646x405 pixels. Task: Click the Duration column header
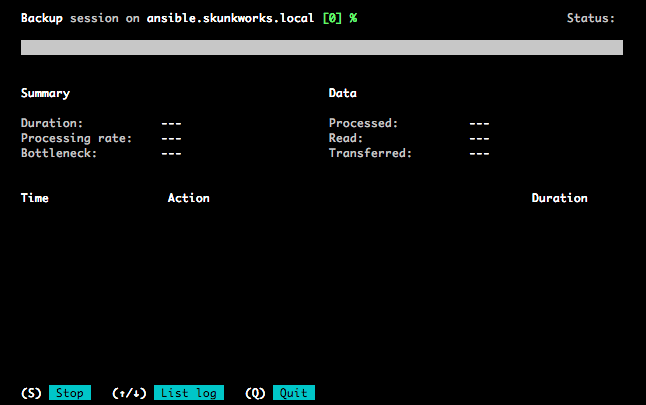point(559,198)
